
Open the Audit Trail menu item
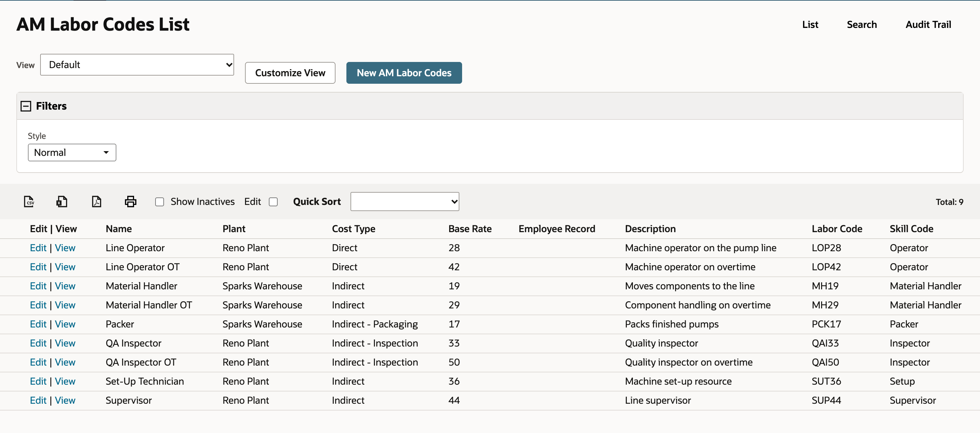928,25
